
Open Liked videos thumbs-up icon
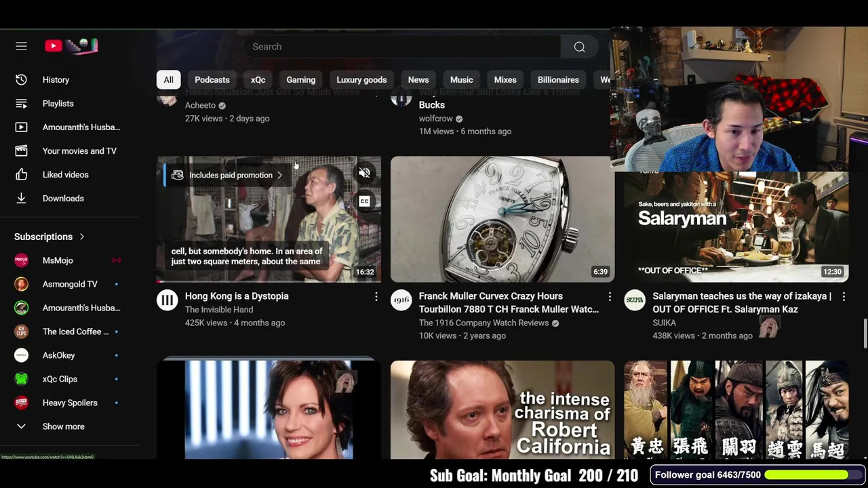point(21,175)
